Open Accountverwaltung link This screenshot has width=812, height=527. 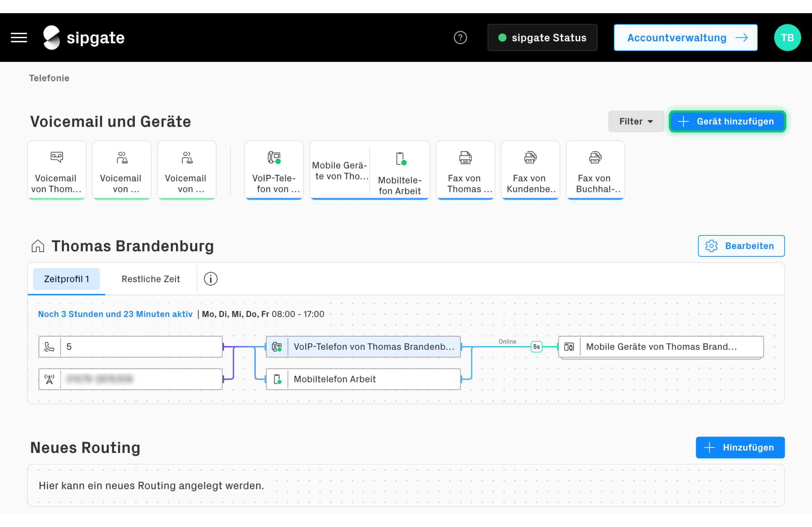point(685,38)
